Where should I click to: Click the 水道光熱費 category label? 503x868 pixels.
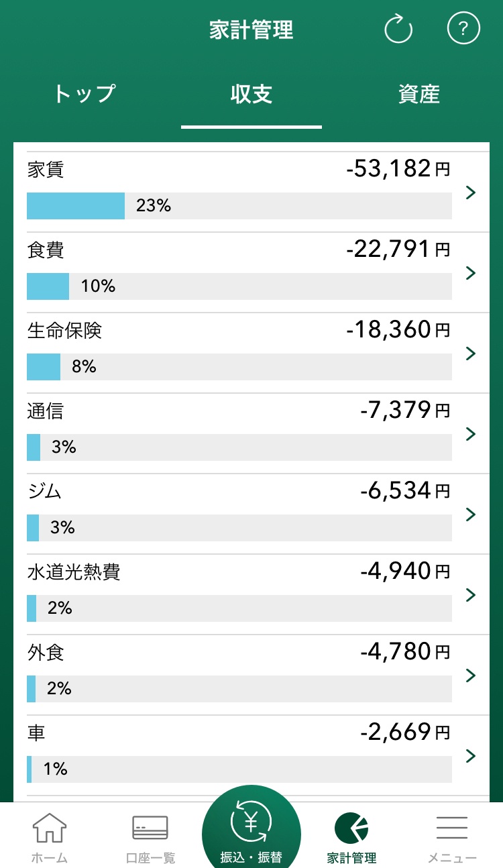click(74, 572)
